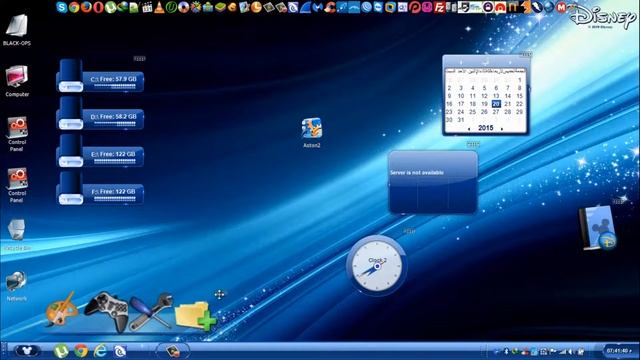Launch the game controller icon

click(x=107, y=311)
